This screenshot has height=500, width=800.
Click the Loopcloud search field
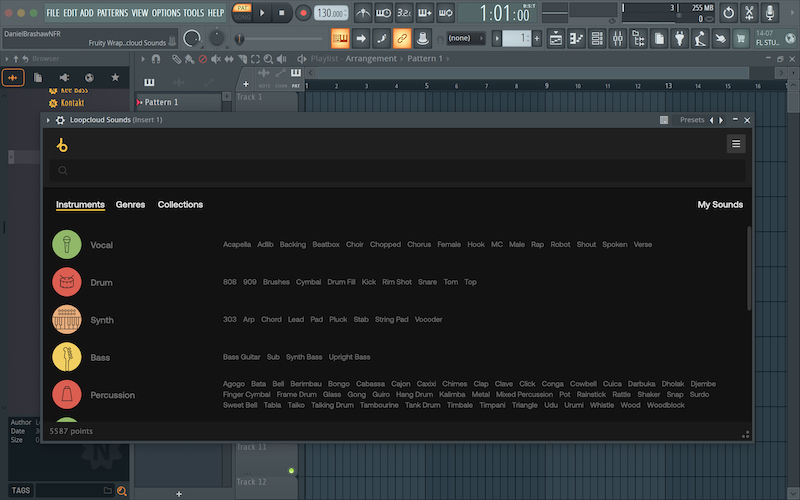coord(400,171)
